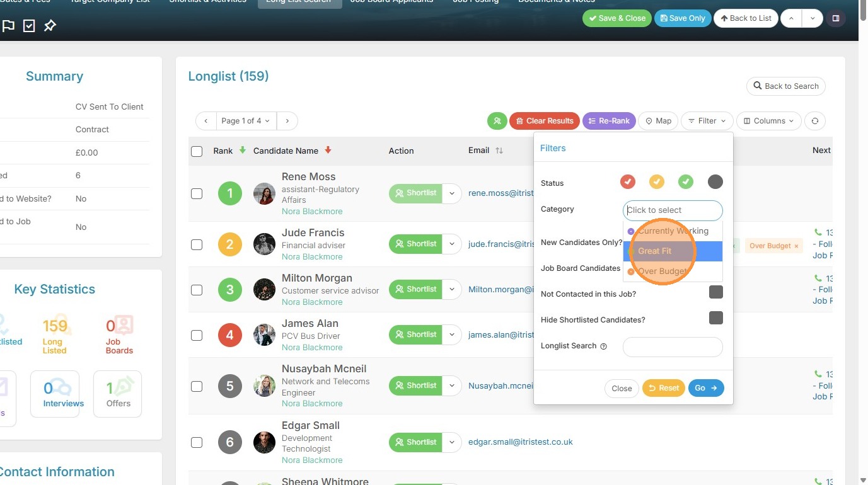This screenshot has height=485, width=868.
Task: Click the green Rank sort arrow
Action: point(243,151)
